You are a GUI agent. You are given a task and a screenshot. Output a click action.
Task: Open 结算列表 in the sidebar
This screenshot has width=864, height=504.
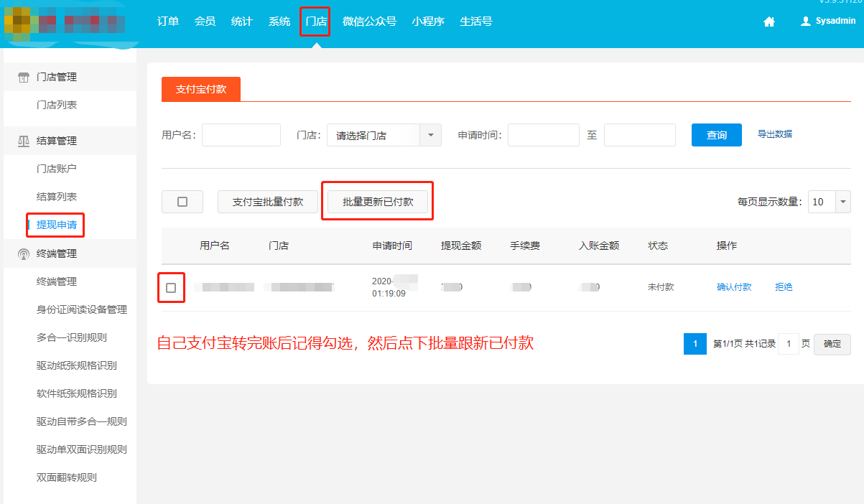pos(57,197)
